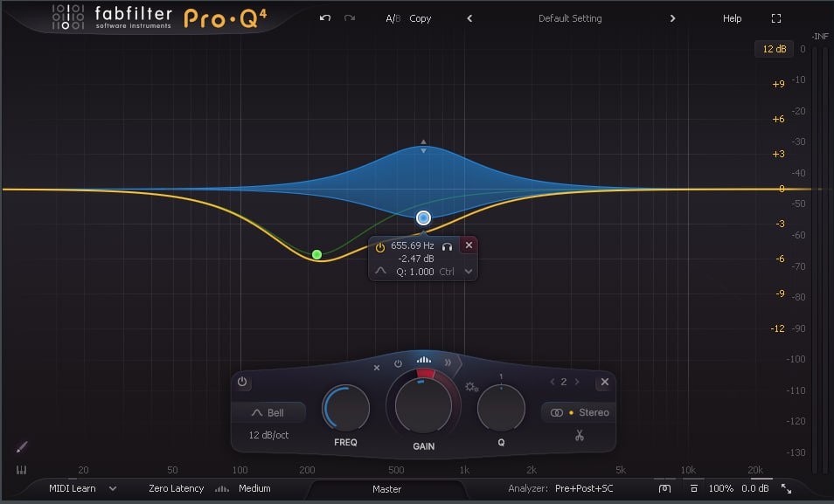This screenshot has width=834, height=504.
Task: Click the output options icon beside 100%
Action: click(693, 488)
